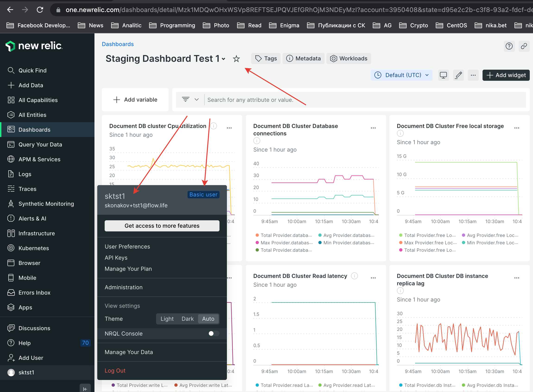Show info for Database connections widget

tap(257, 141)
